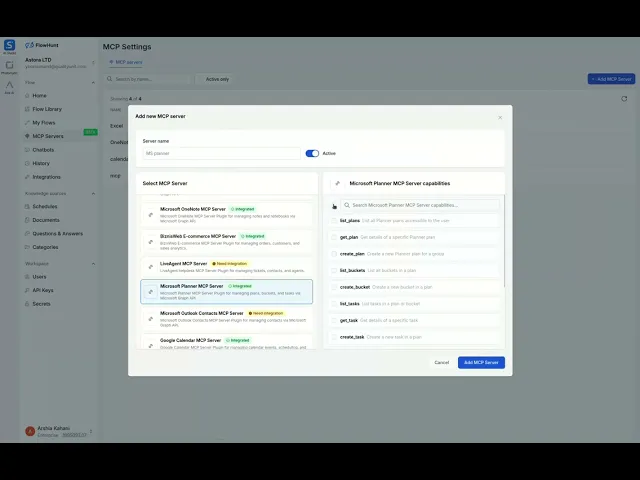Click the Integrated badge on Microsoft OneNote

pyautogui.click(x=242, y=209)
